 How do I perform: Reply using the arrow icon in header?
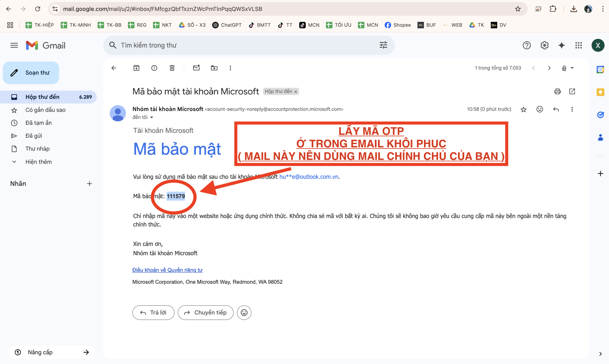556,109
